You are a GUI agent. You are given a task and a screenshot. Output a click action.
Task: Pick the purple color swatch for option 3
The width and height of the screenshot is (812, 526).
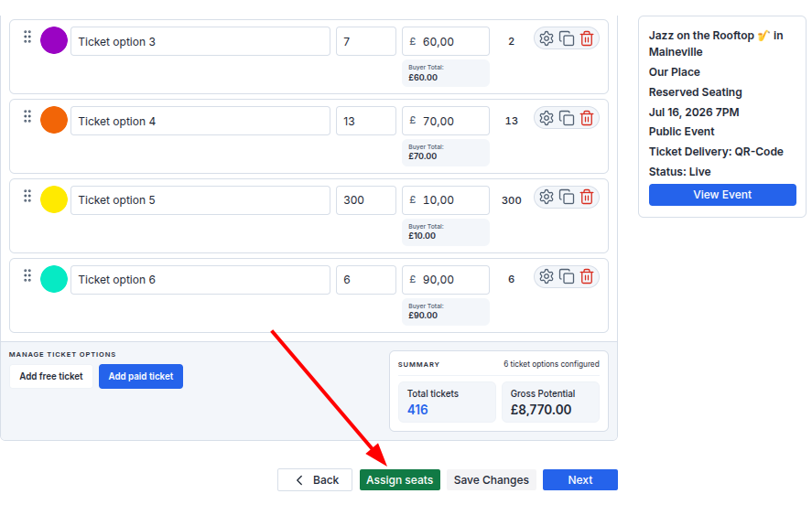tap(54, 40)
